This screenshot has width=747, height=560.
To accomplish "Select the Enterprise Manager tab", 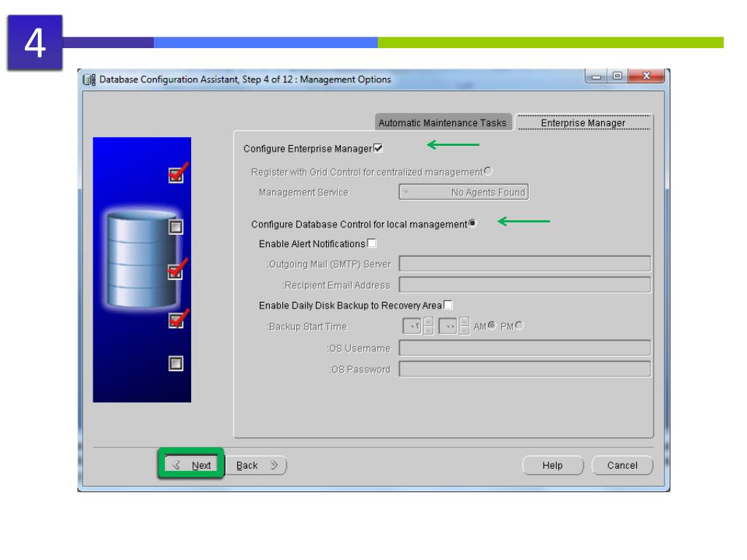I will click(x=583, y=122).
